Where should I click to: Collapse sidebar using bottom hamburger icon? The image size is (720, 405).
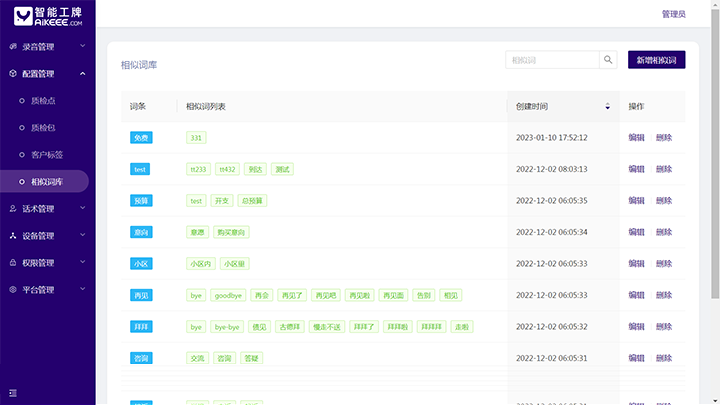coord(13,392)
